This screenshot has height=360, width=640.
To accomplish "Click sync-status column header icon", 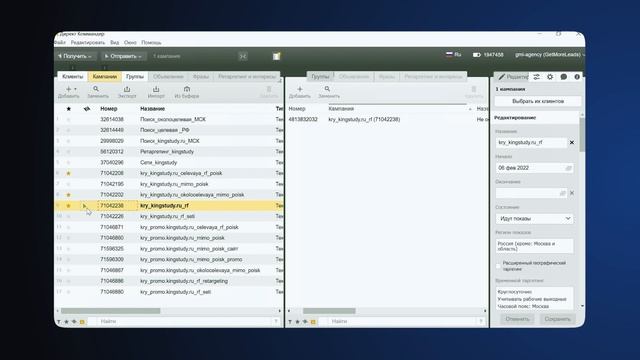I will coord(87,109).
